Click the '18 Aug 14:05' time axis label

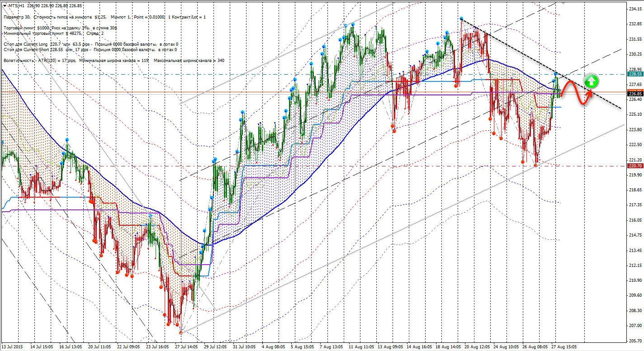tap(448, 346)
